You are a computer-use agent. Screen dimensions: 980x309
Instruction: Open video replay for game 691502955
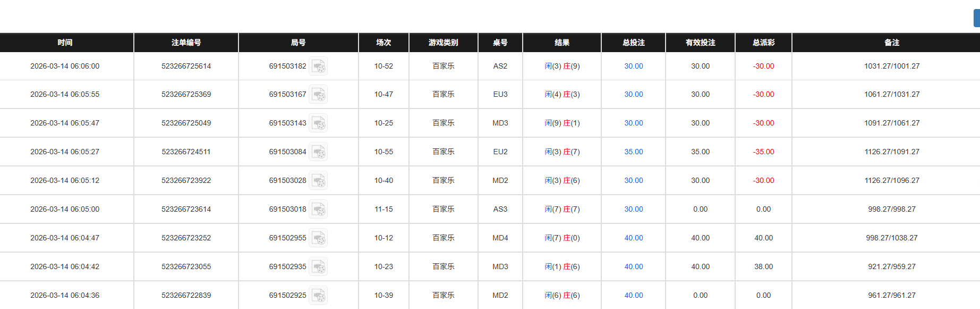pyautogui.click(x=319, y=238)
